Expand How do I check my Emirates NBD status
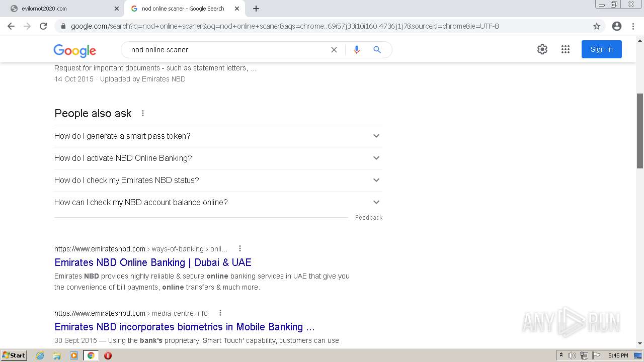The height and width of the screenshot is (362, 644). (218, 180)
